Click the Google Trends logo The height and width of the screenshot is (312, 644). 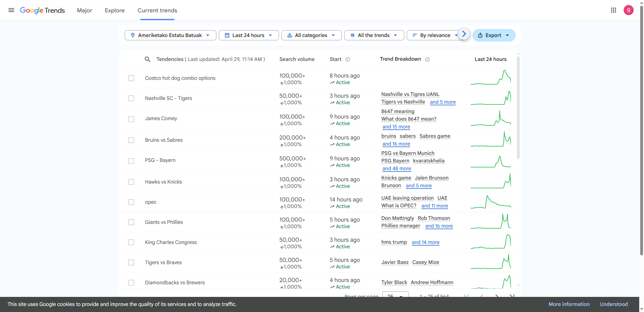click(x=42, y=10)
